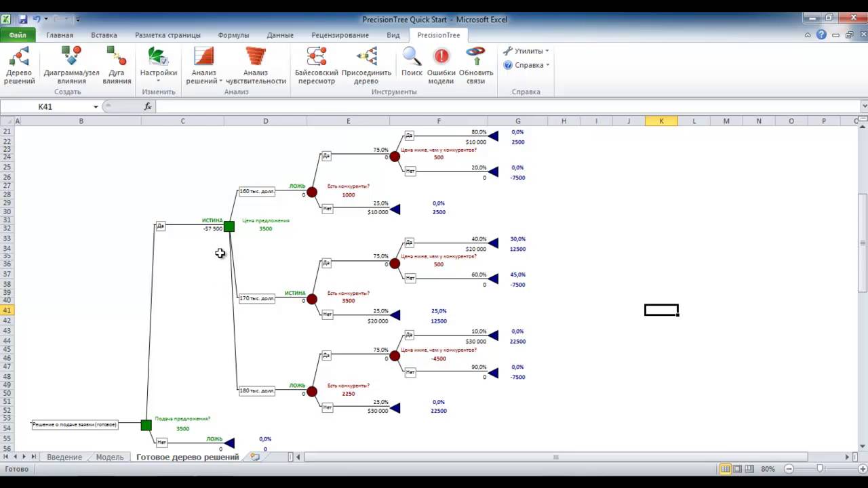This screenshot has width=868, height=488.
Task: Expand the formula bar
Action: pyautogui.click(x=863, y=106)
